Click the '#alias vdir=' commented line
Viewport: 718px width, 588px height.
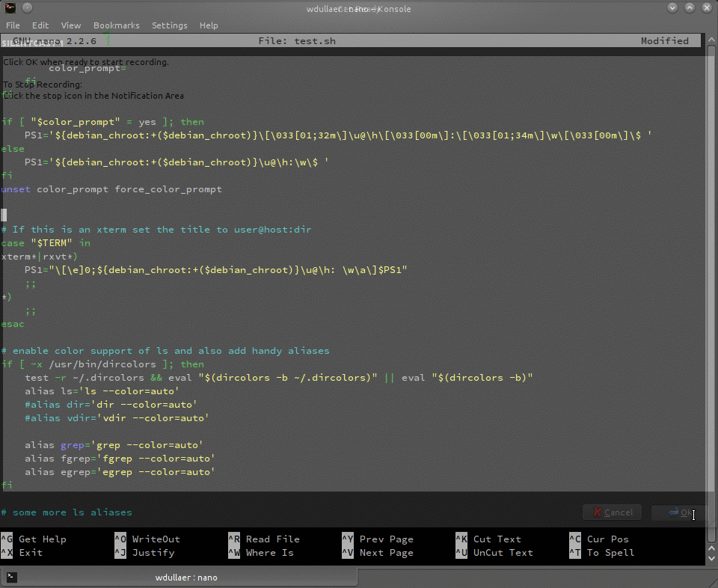117,418
